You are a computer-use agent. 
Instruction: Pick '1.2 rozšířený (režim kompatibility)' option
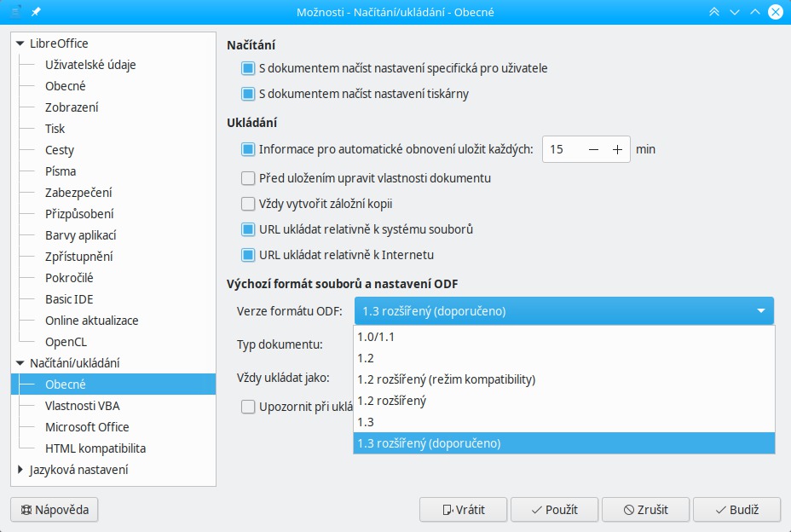click(x=564, y=379)
